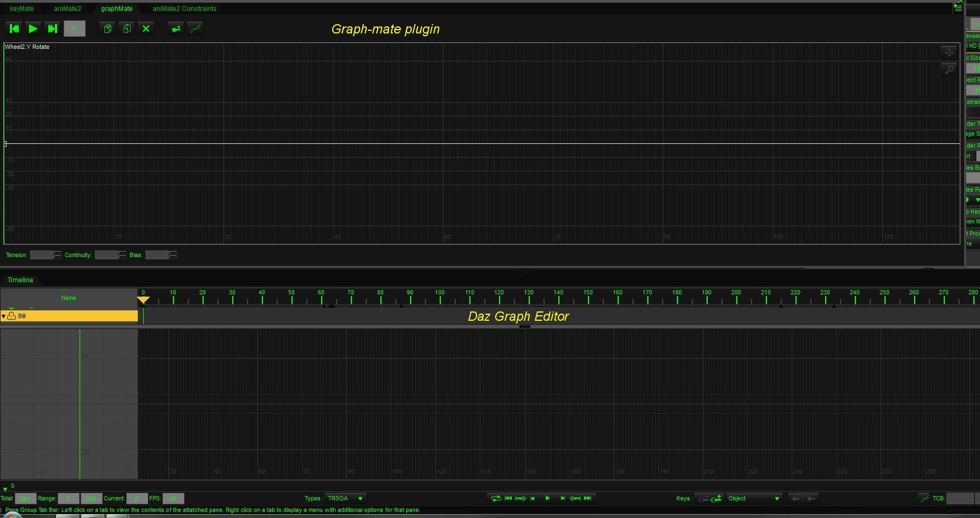Jump to last frame in graphMate toolbar
Viewport: 980px width, 518px height.
pos(52,29)
